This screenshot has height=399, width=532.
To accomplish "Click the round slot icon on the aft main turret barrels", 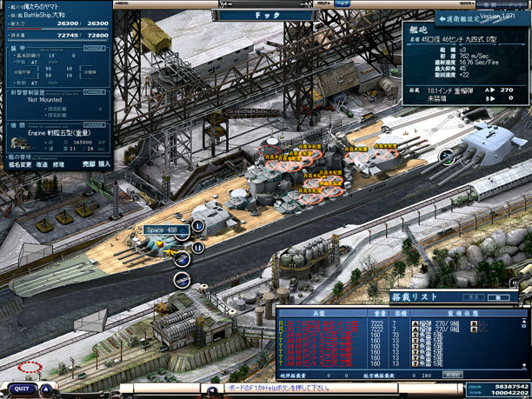I will click(x=447, y=156).
